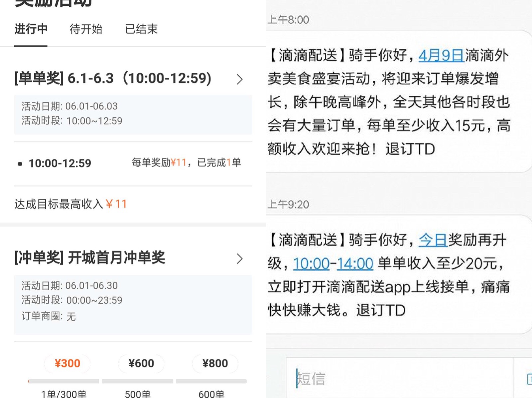532x398 pixels.
Task: Click the 10:00-12:59 time slot row
Action: (x=133, y=163)
